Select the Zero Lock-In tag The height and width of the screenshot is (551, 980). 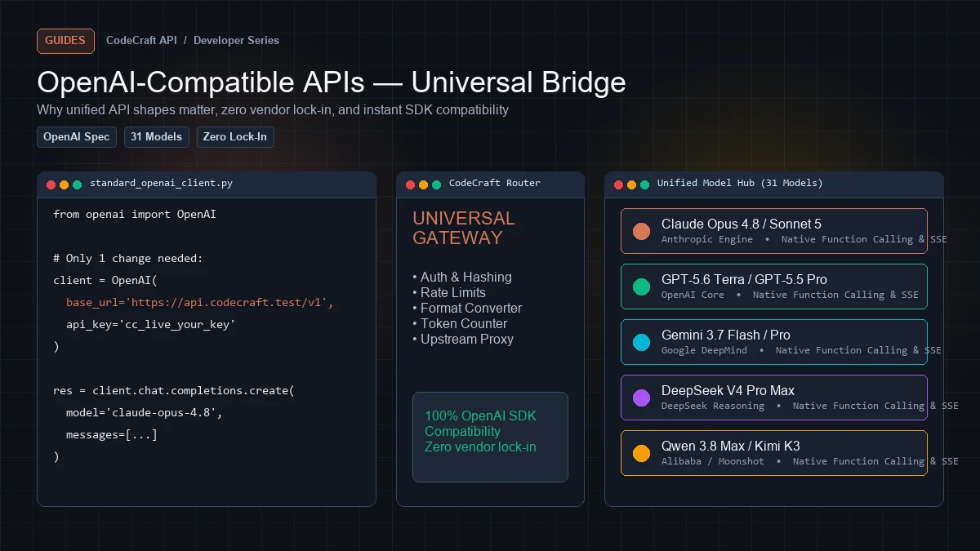pos(234,137)
